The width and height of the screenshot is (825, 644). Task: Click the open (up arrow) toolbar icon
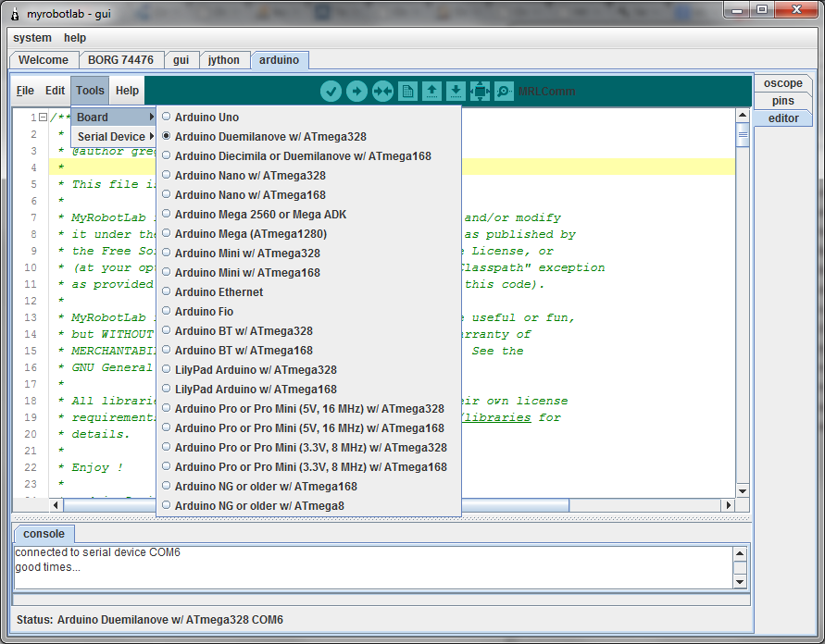[x=431, y=92]
